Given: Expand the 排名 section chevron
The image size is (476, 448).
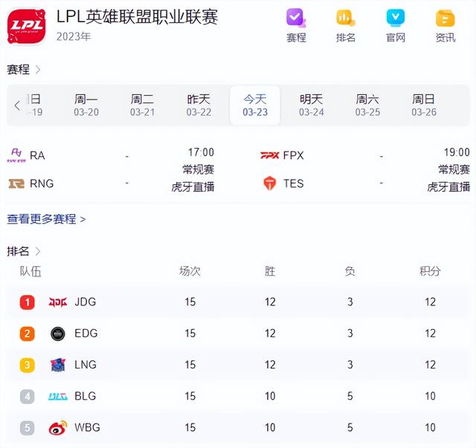Looking at the screenshot, I should (38, 251).
